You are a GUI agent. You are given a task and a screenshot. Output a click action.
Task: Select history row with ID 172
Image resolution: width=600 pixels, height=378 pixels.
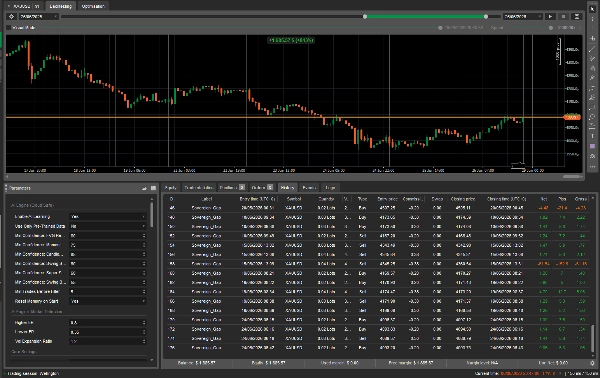(x=377, y=329)
